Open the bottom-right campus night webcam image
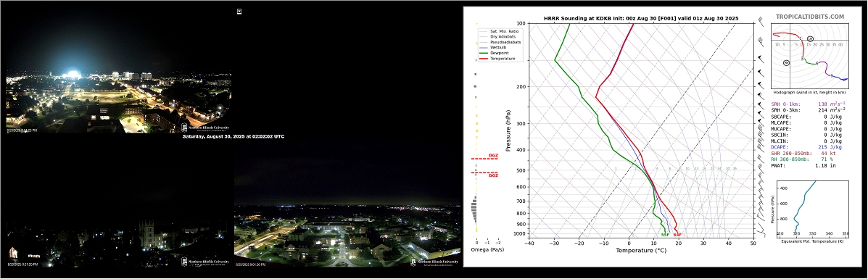Screen dimensions: 868x279 (x=347, y=218)
